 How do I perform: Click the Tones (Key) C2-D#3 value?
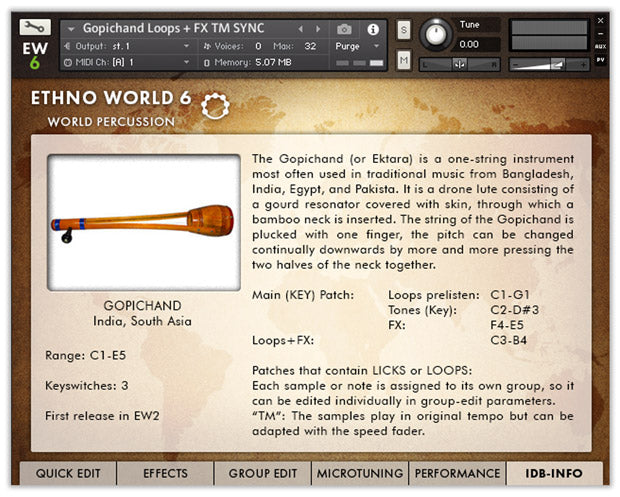point(514,310)
